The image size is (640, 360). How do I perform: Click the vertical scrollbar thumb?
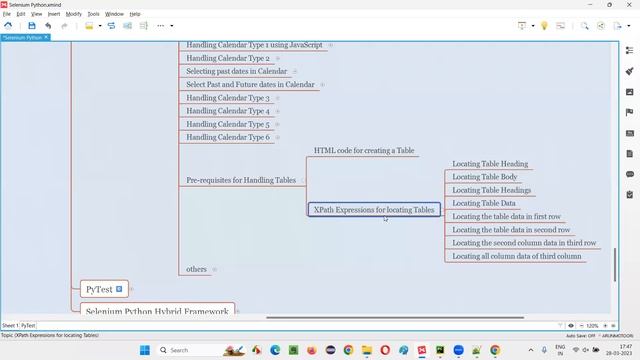tap(615, 264)
